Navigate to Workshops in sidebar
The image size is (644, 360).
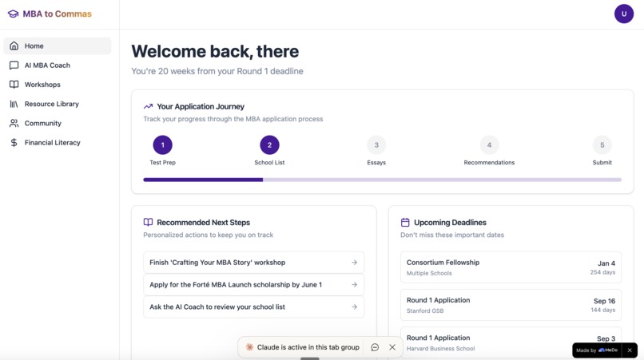pos(58,85)
